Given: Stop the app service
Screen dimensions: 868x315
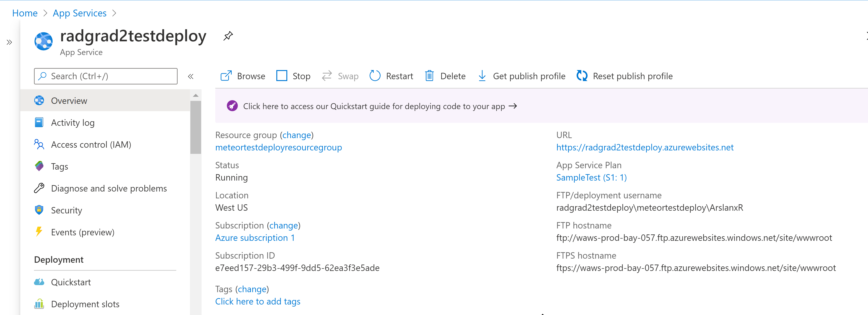Looking at the screenshot, I should point(293,76).
